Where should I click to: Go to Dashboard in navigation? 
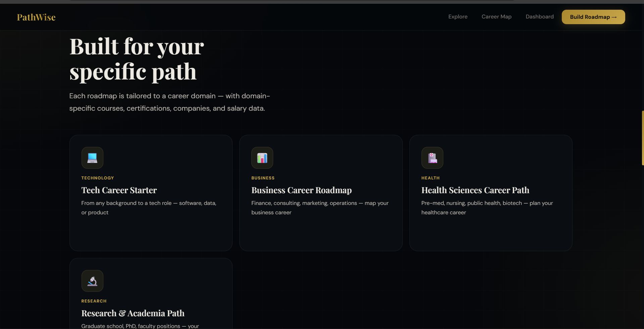pyautogui.click(x=539, y=17)
